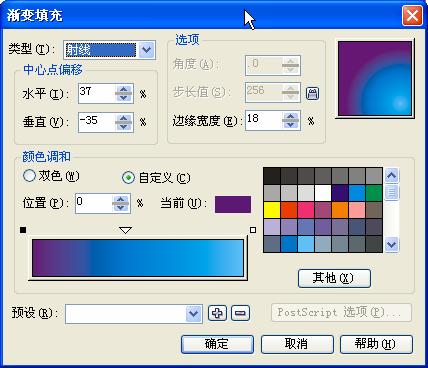Select the white end marker above the gradient bar
This screenshot has height=368, width=428.
coord(253,230)
